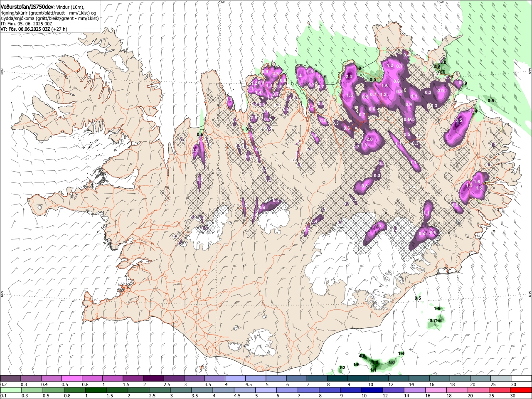Select the first 0.2 swatch in the upper legend row
This screenshot has height=399, width=532.
pos(10,378)
